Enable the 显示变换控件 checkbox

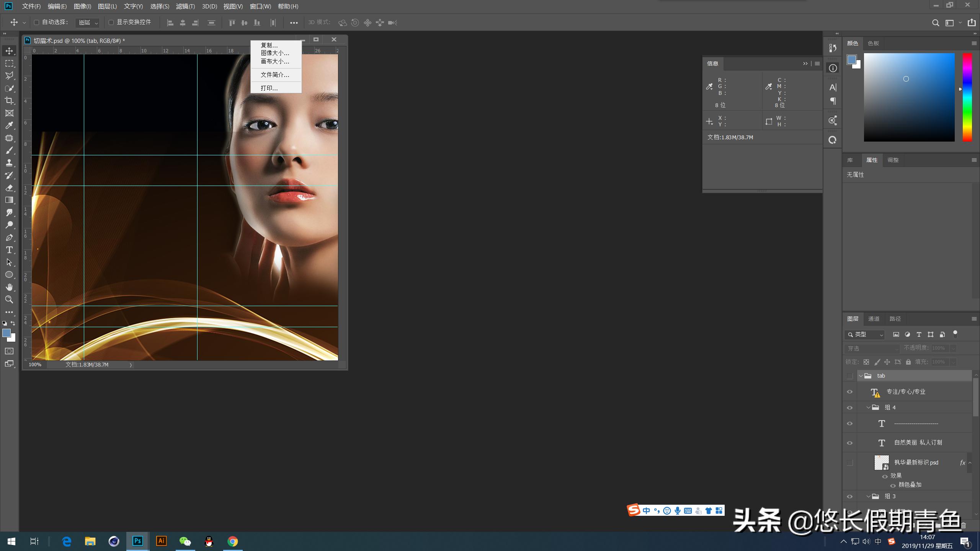[x=111, y=22]
